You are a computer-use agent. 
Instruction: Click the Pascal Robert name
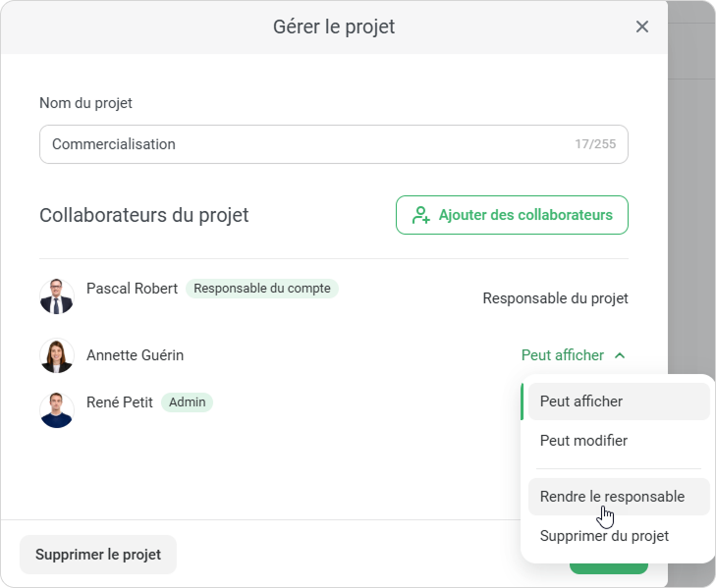(132, 289)
